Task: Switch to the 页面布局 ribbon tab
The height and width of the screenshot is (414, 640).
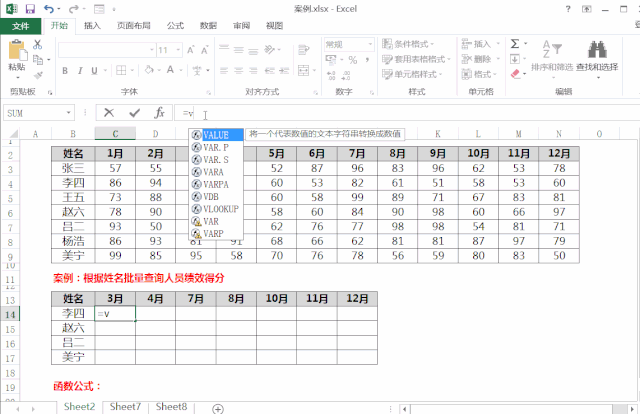Action: 133,26
